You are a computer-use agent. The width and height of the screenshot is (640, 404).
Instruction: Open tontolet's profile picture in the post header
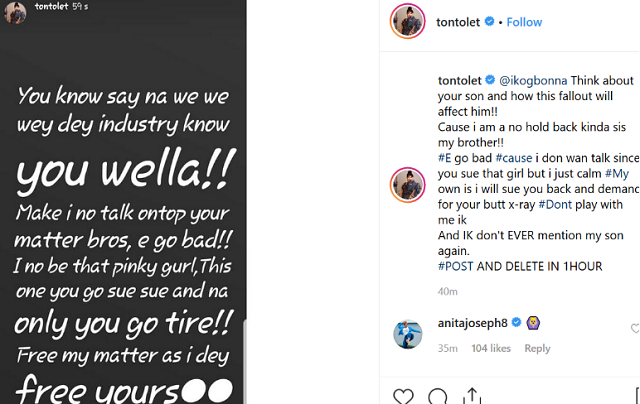[408, 21]
